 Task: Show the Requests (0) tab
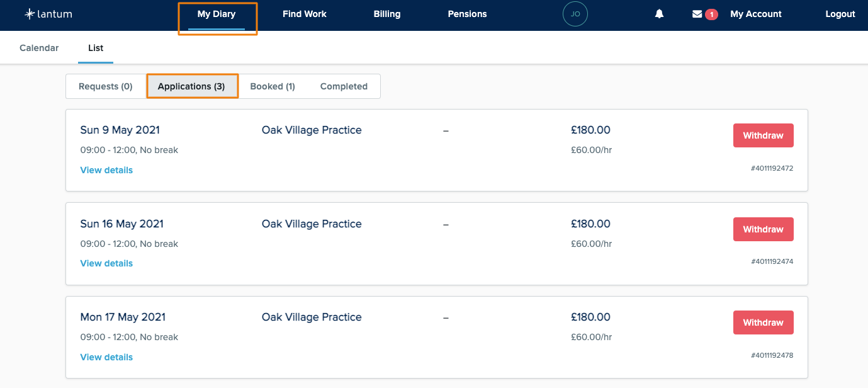click(106, 86)
